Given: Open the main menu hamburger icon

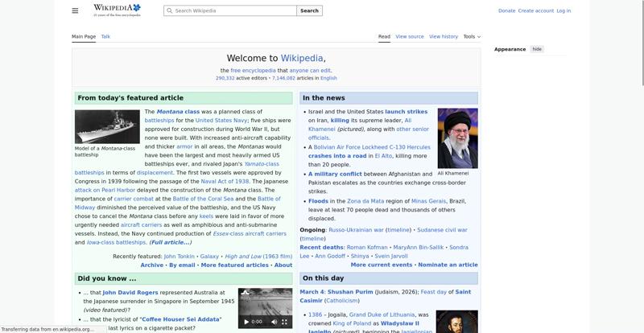Looking at the screenshot, I should coord(75,11).
